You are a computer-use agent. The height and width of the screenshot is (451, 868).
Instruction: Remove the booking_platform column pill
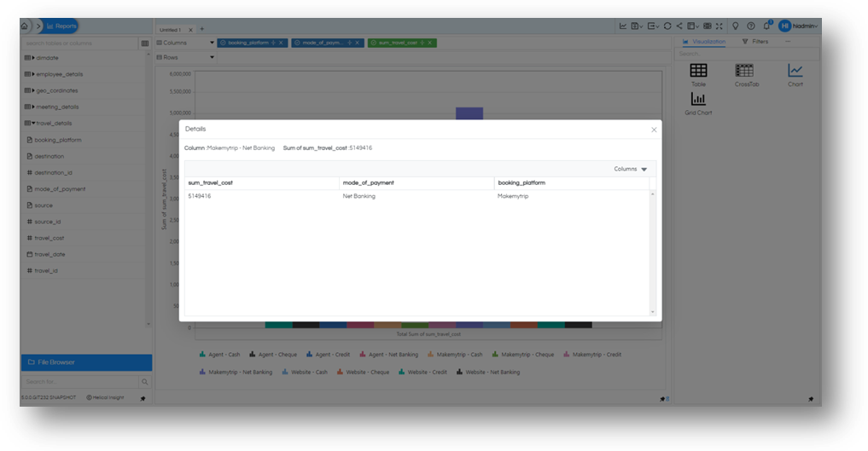[281, 43]
